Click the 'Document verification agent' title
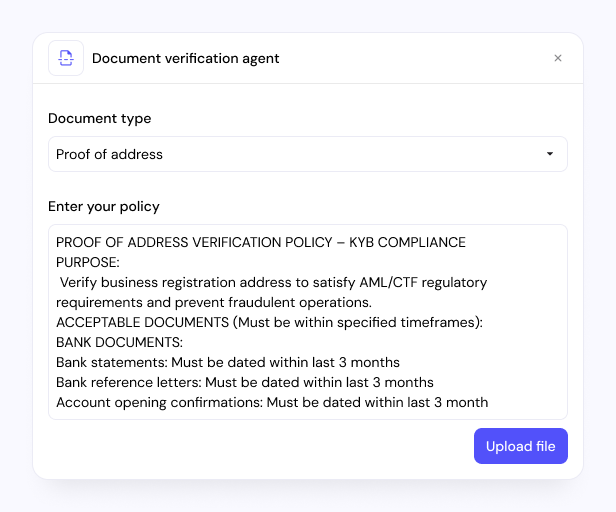This screenshot has width=616, height=512. tap(185, 58)
